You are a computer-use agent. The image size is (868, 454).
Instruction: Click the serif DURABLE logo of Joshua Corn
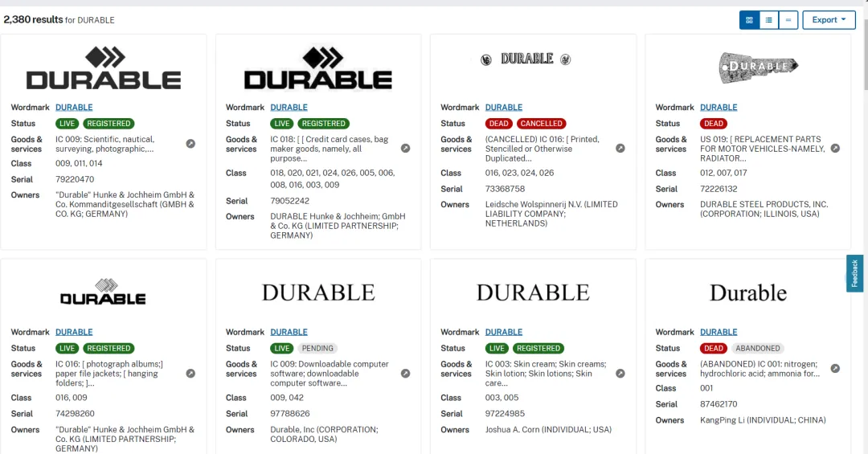tap(533, 292)
